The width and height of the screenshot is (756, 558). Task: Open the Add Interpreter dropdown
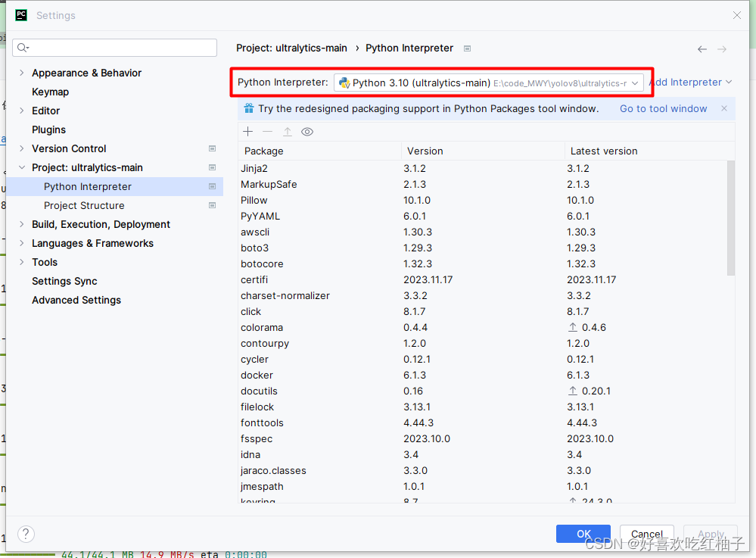[690, 83]
